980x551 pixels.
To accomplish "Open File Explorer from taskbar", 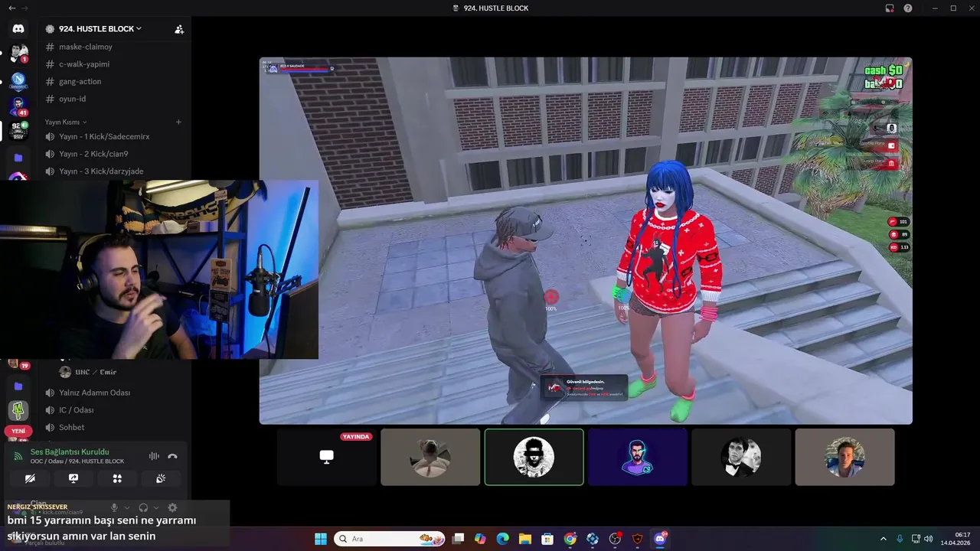I will 525,539.
